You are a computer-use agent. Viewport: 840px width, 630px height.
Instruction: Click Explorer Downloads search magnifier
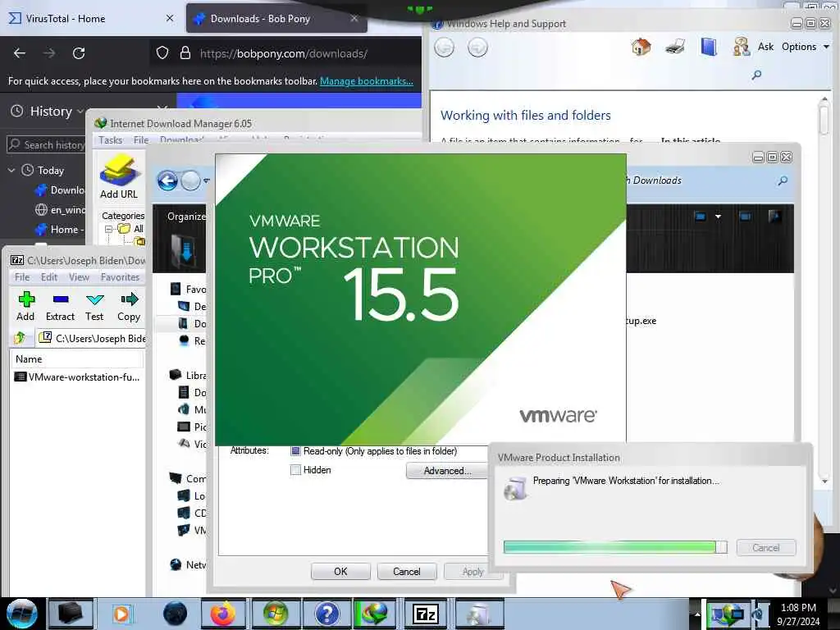point(783,180)
